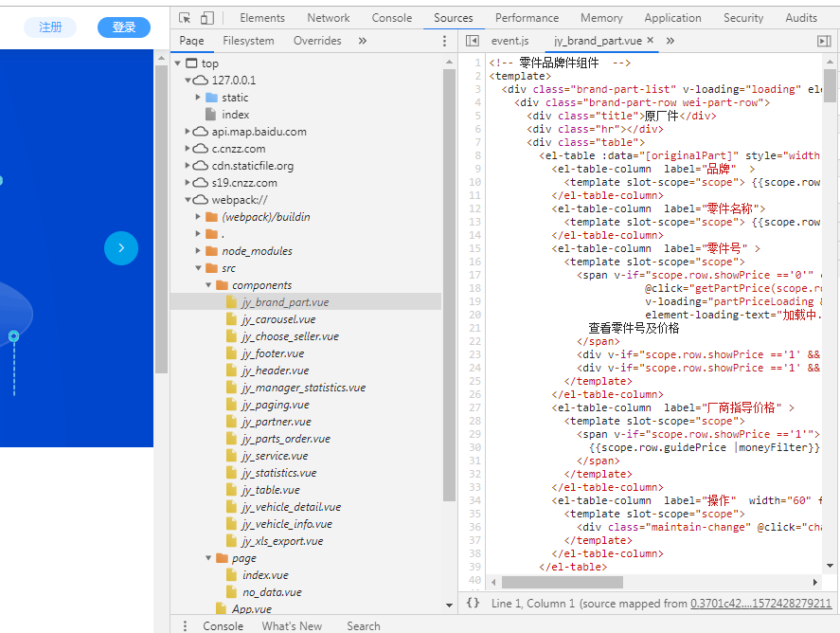
Task: Expand cdn.staticfile.org domain
Action: coord(188,166)
